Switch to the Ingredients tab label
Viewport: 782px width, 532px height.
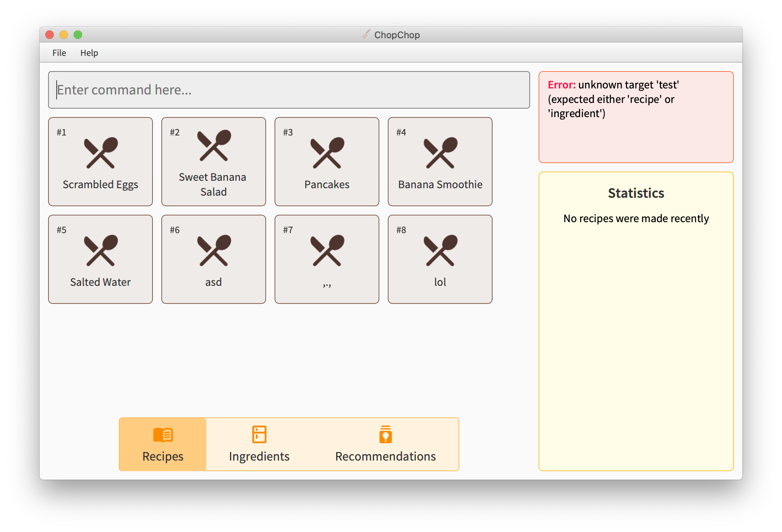(259, 456)
